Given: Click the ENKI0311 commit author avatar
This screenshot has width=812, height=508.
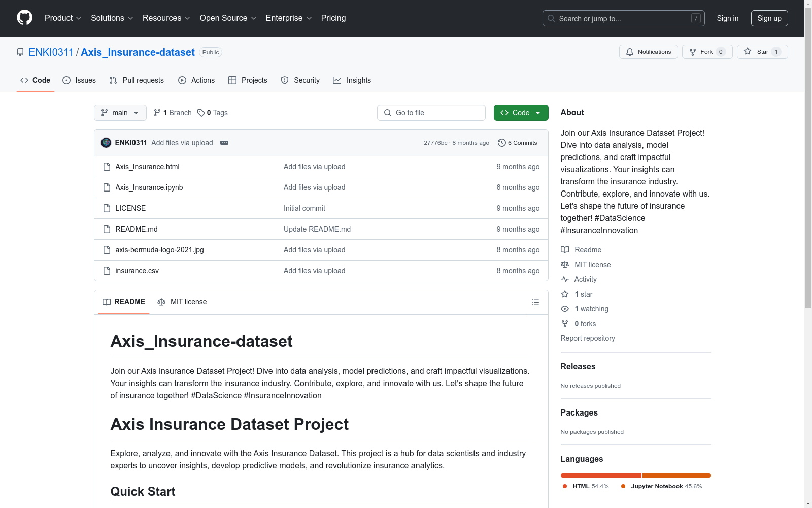Looking at the screenshot, I should point(106,143).
